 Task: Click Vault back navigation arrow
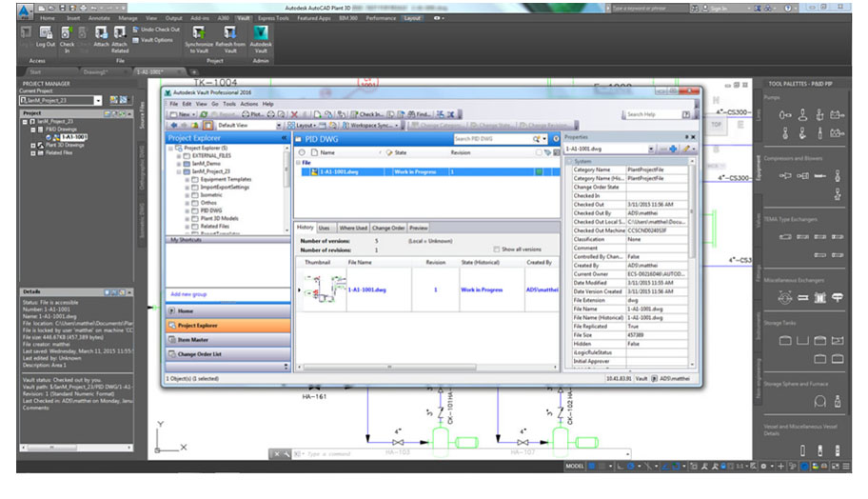pos(174,125)
